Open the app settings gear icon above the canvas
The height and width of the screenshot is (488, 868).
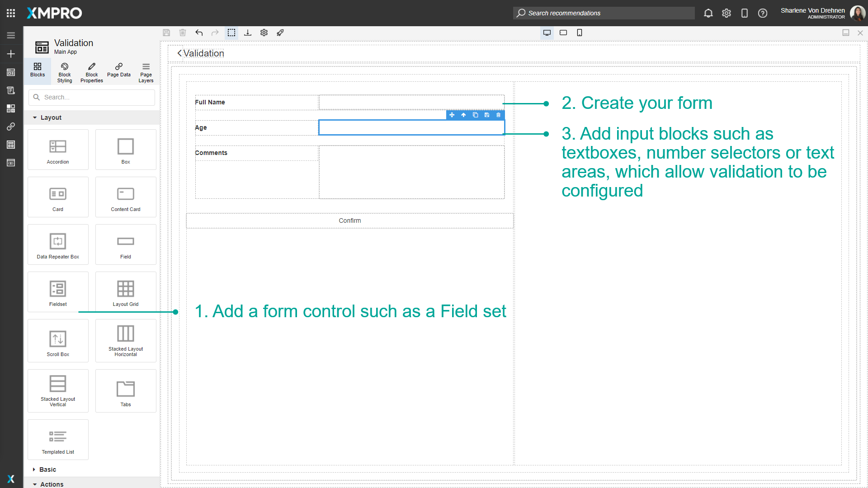(264, 33)
